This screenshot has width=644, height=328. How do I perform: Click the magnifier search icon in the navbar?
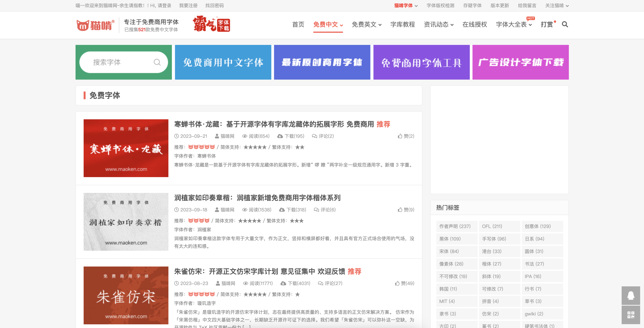[x=565, y=24]
